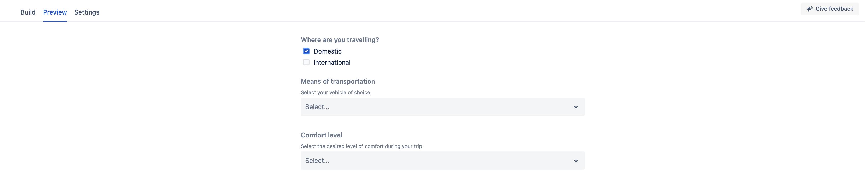Enable International travel option

[306, 62]
